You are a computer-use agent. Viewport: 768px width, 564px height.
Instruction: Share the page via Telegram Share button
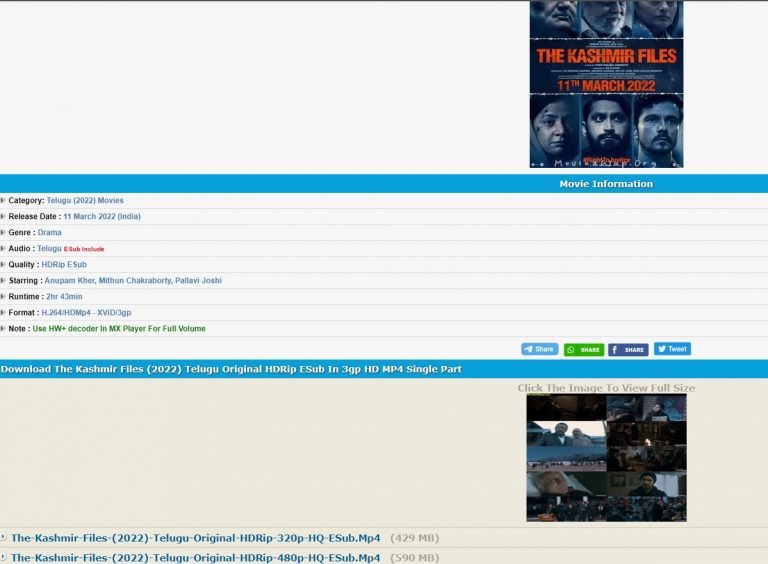click(x=539, y=349)
